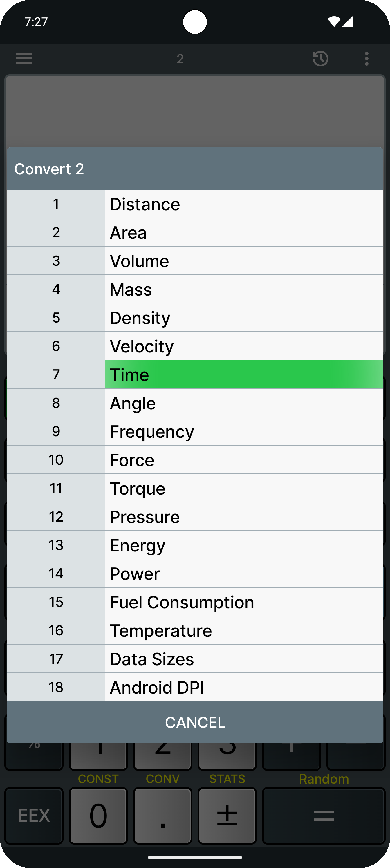Open the three-dot overflow menu
The height and width of the screenshot is (868, 390).
click(x=366, y=58)
